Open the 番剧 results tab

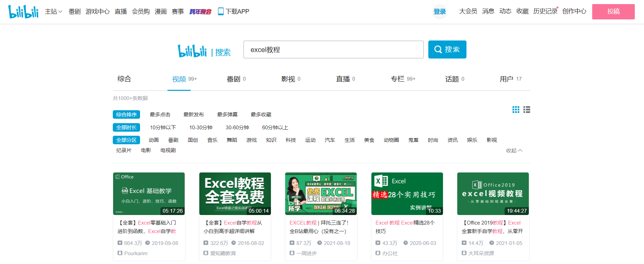236,79
